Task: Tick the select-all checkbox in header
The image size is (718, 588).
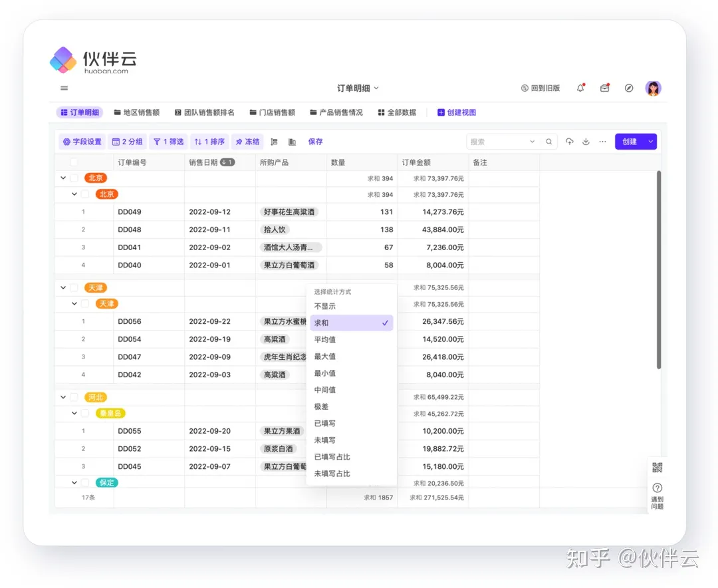Action: pos(74,162)
